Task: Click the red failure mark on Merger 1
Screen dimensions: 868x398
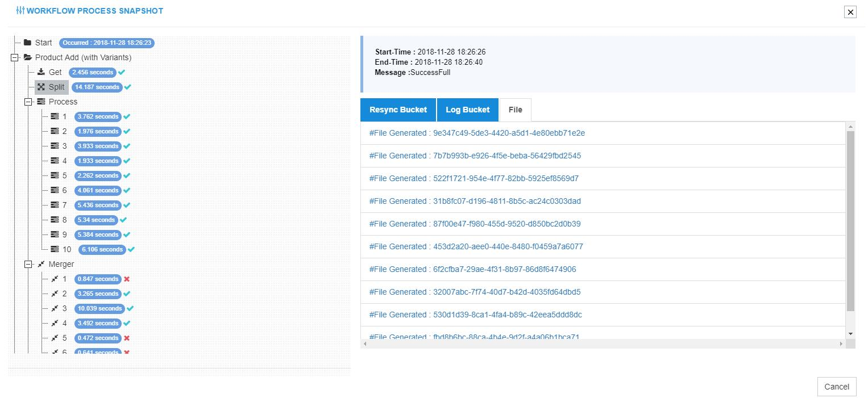Action: 127,279
